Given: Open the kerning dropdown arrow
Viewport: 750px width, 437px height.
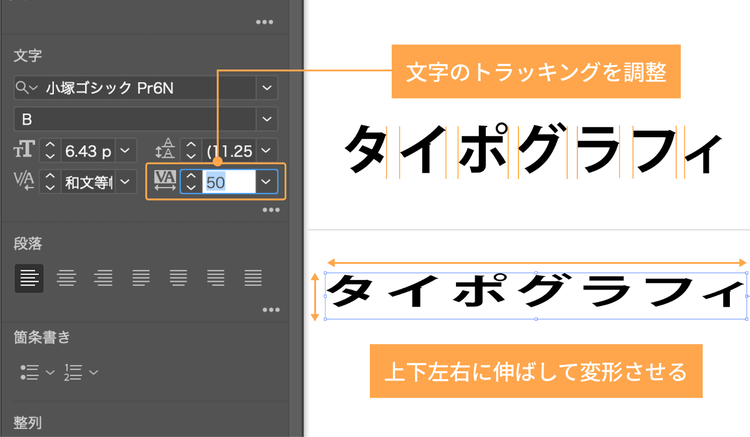Looking at the screenshot, I should coord(125,182).
